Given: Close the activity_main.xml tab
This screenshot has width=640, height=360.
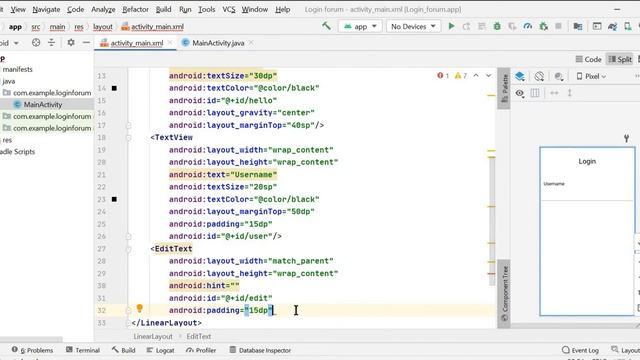Looking at the screenshot, I should pyautogui.click(x=170, y=42).
